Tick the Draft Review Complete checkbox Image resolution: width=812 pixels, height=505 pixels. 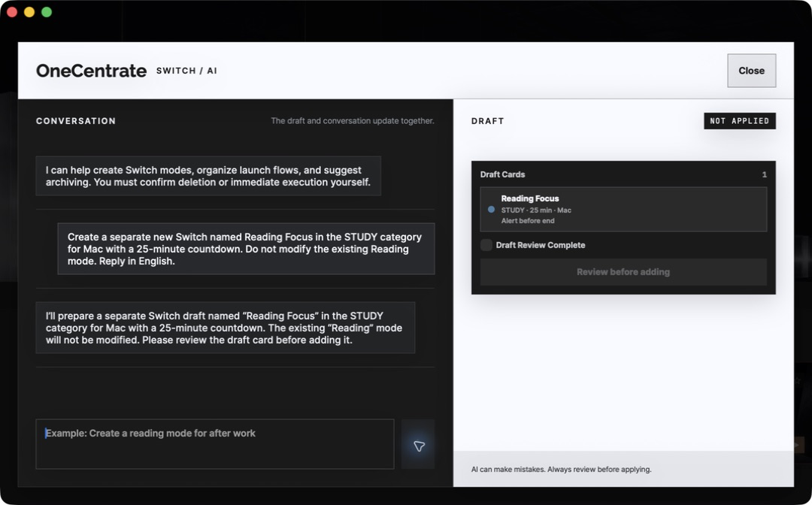(x=486, y=245)
